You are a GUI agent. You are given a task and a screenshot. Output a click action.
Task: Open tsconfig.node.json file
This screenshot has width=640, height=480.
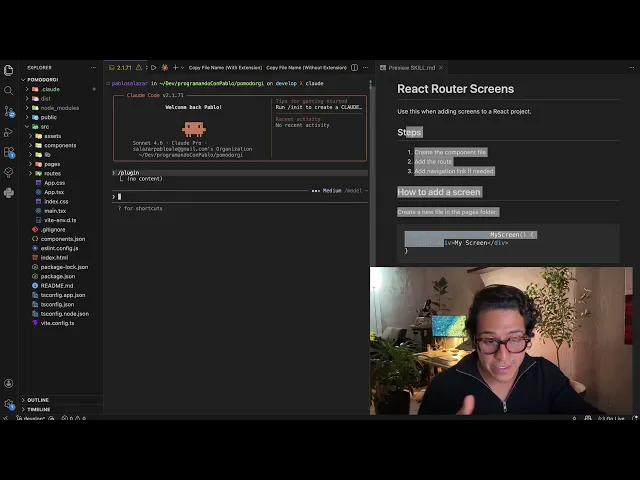pyautogui.click(x=61, y=314)
